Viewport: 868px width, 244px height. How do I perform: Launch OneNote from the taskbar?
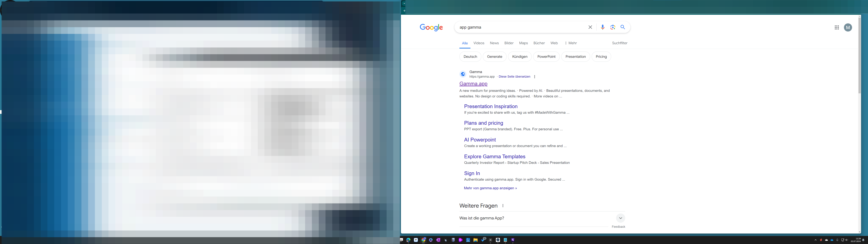click(438, 240)
